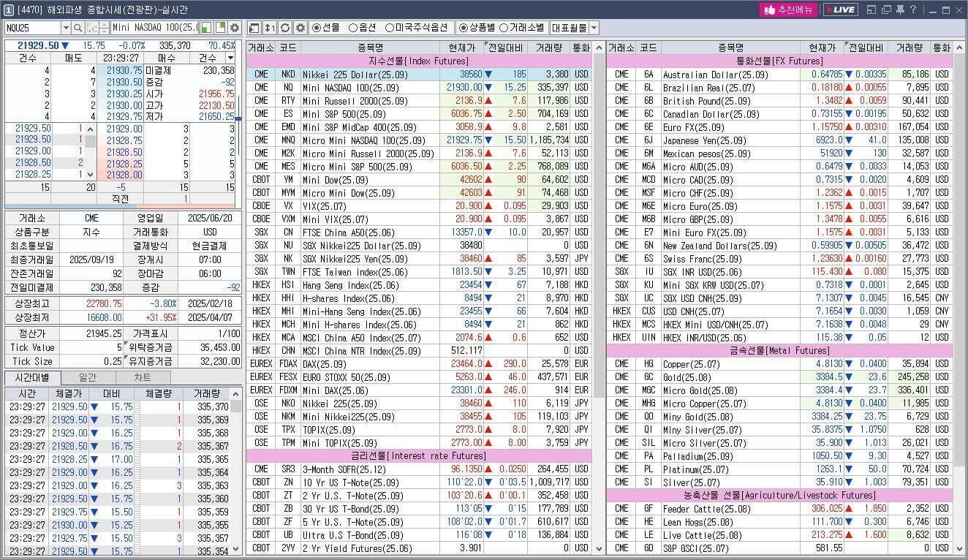Select the Micro Mini NASDAQ 100(25.09) row
968x560 pixels.
(x=419, y=140)
